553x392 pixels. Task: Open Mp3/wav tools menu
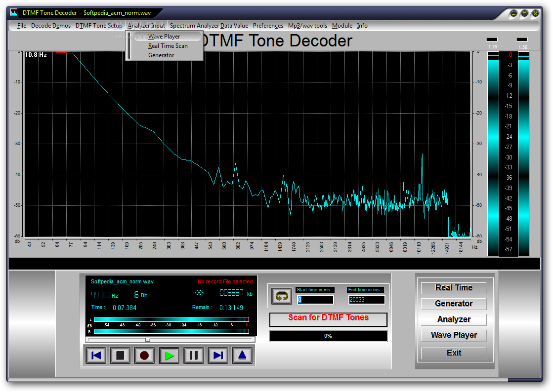[307, 26]
